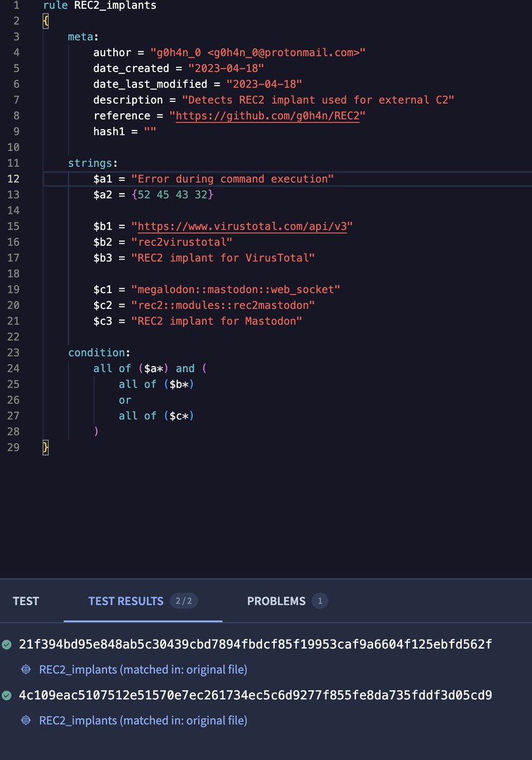Switch to the TEST tab

coord(26,601)
